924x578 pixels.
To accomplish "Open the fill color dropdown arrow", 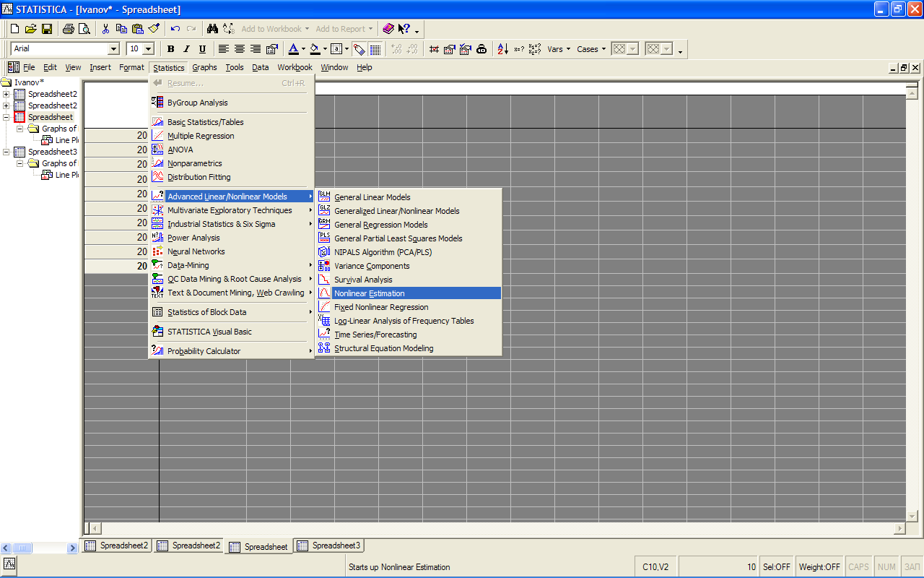I will click(325, 49).
